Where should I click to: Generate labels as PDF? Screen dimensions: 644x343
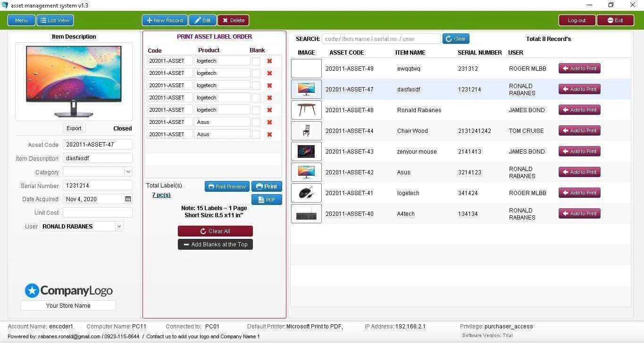coord(267,200)
